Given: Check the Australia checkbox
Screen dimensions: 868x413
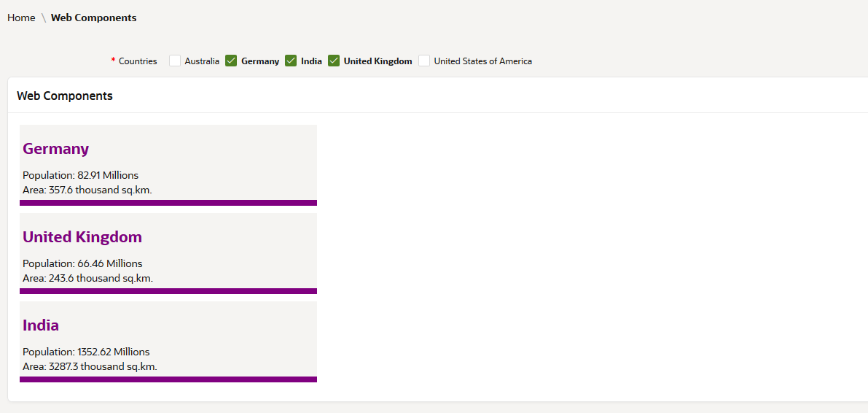Looking at the screenshot, I should (175, 61).
